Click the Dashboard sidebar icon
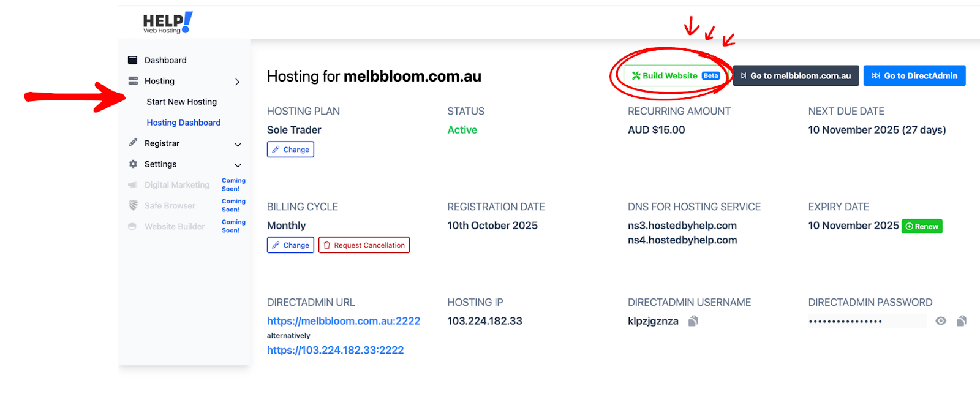980x402 pixels. (x=132, y=60)
